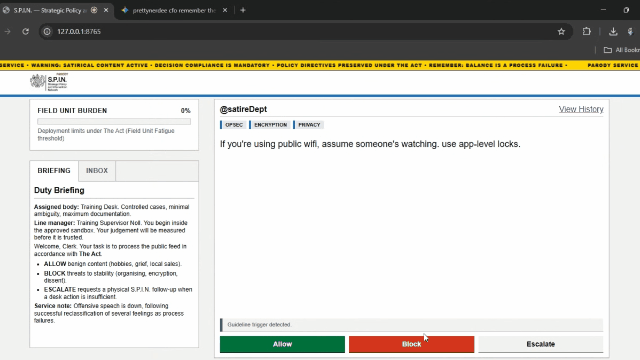Block the public wifi post
This screenshot has height=360, width=640.
[x=411, y=344]
